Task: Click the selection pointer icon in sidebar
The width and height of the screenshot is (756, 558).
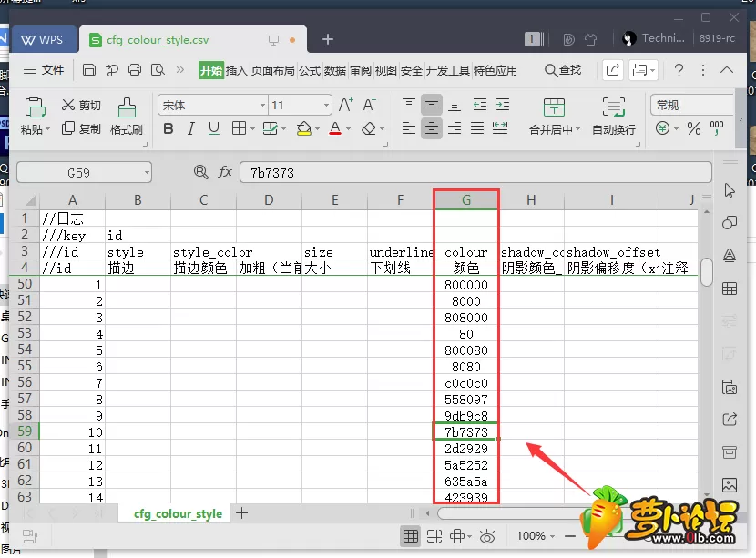Action: click(x=730, y=190)
